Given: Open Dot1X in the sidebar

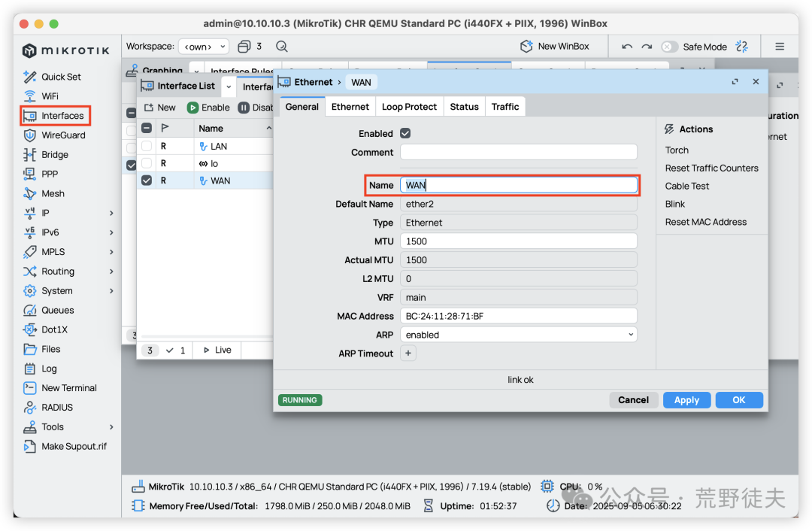Looking at the screenshot, I should (x=46, y=329).
